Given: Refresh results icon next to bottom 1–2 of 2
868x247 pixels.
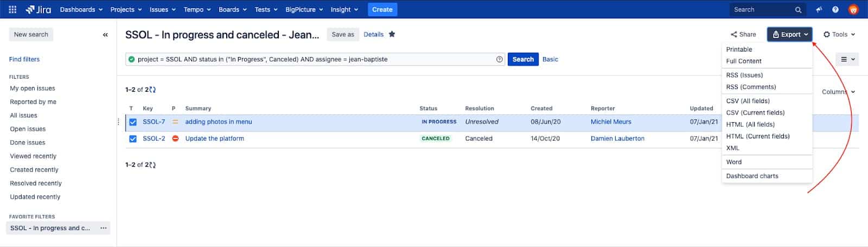Looking at the screenshot, I should (x=152, y=164).
